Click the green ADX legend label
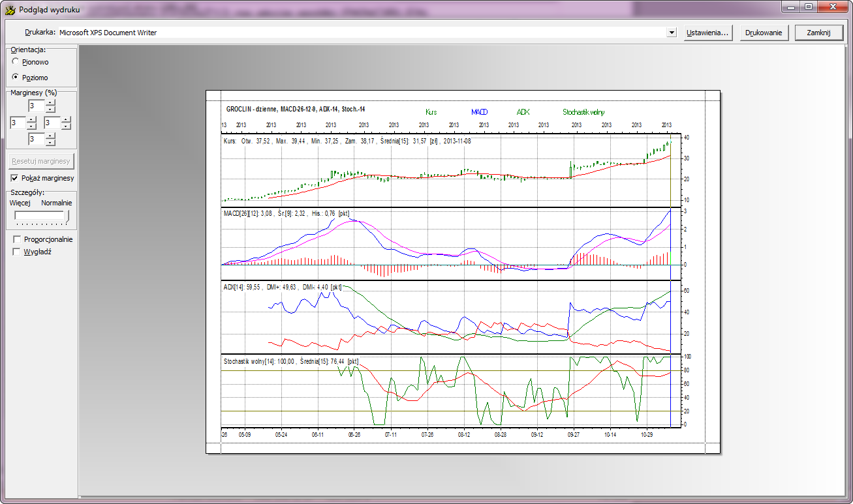 coord(523,112)
